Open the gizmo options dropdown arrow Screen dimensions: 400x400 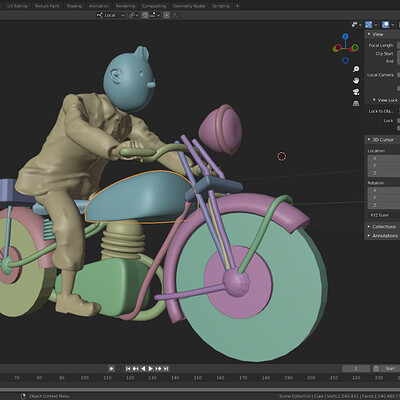[x=376, y=25]
